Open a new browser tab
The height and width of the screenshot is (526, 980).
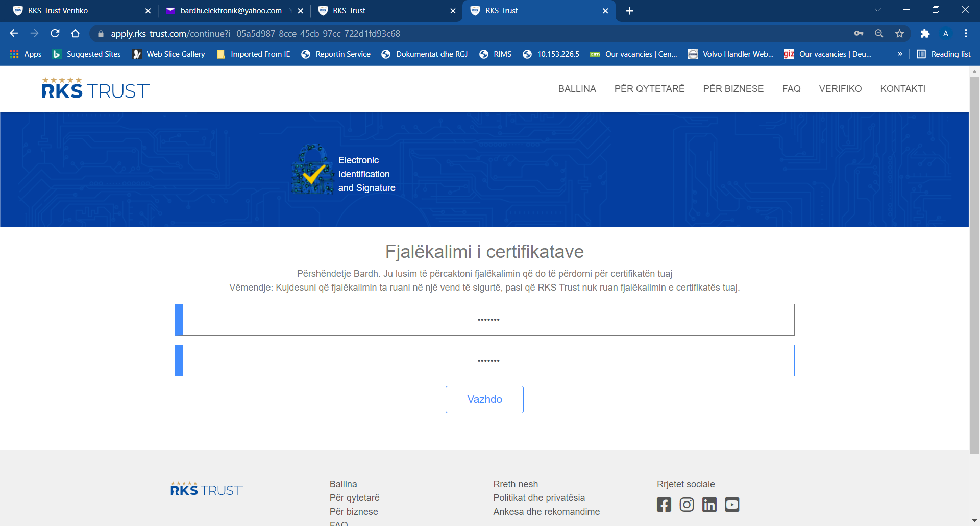(x=629, y=11)
